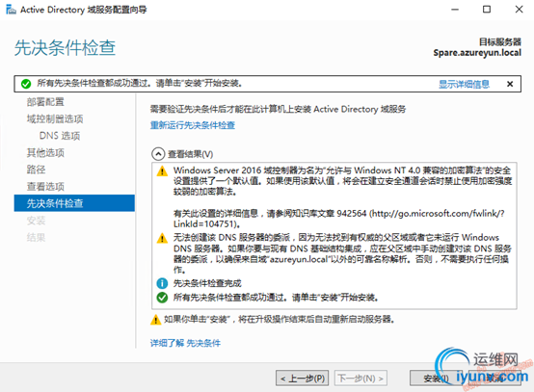Go to 域控制器选项 step in sidebar
Image resolution: width=534 pixels, height=392 pixels.
tap(55, 118)
